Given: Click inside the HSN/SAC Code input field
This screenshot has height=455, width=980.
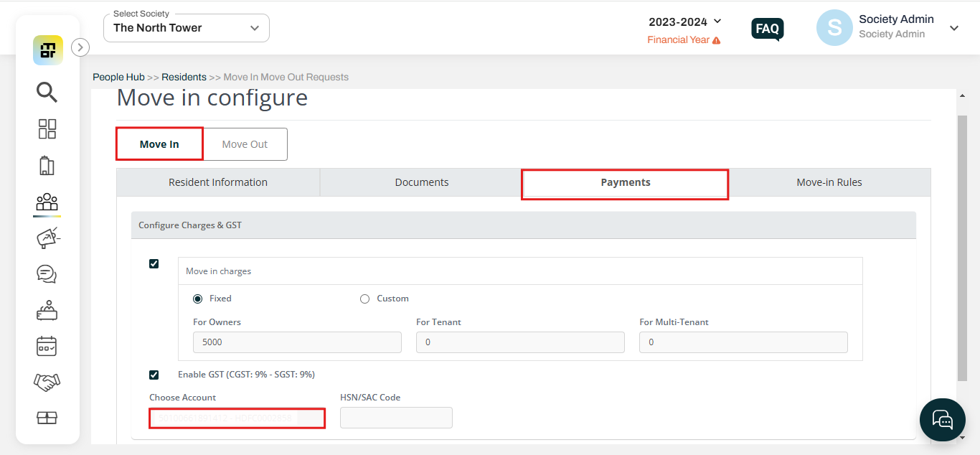Looking at the screenshot, I should [x=396, y=418].
